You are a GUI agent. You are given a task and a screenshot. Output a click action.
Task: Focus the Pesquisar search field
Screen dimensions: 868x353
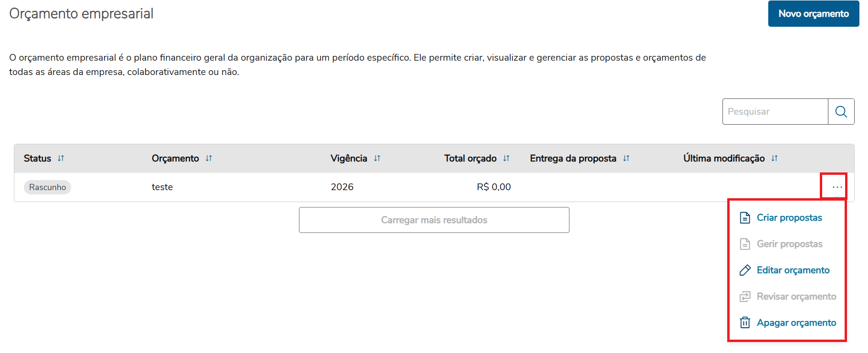click(775, 112)
